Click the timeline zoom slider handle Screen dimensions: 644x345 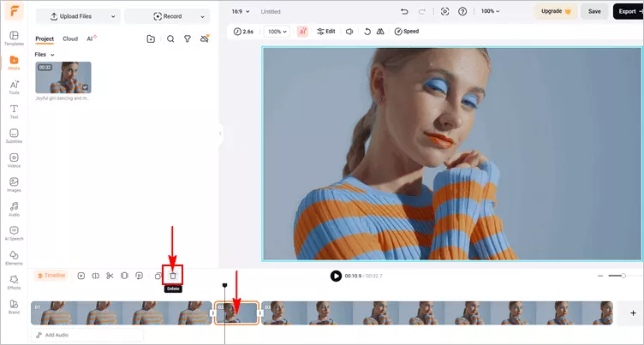click(623, 276)
